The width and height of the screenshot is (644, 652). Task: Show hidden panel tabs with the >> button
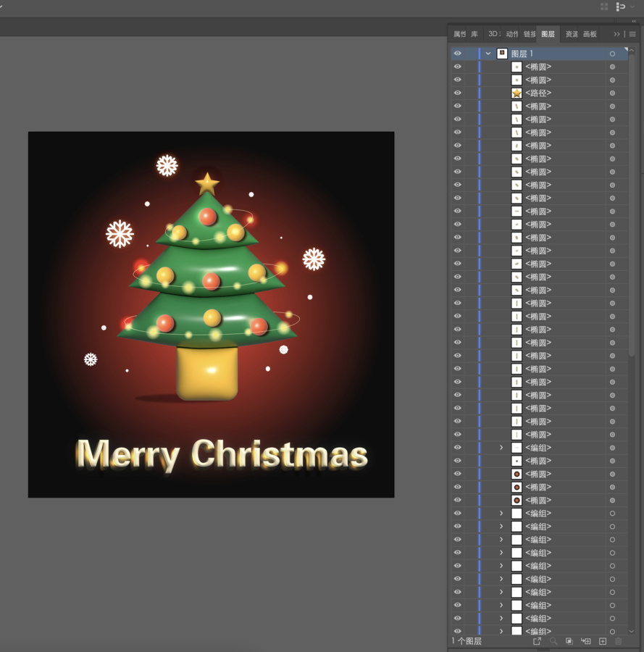click(x=616, y=34)
